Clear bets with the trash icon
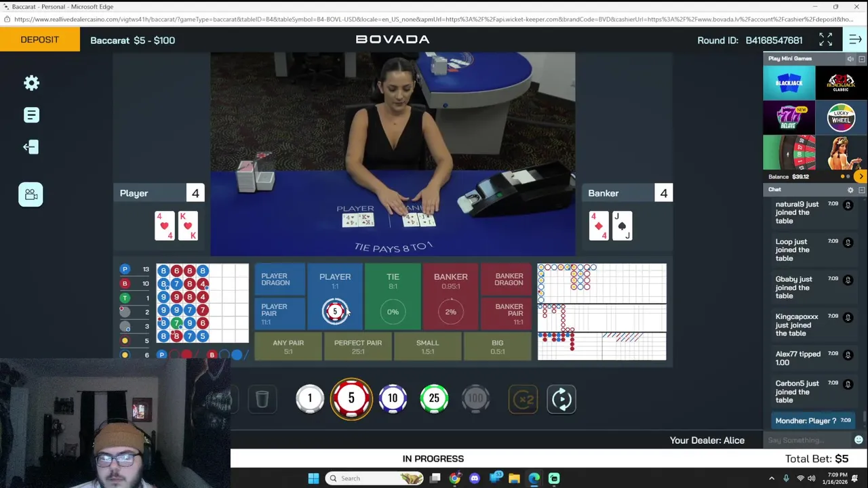 pos(262,399)
